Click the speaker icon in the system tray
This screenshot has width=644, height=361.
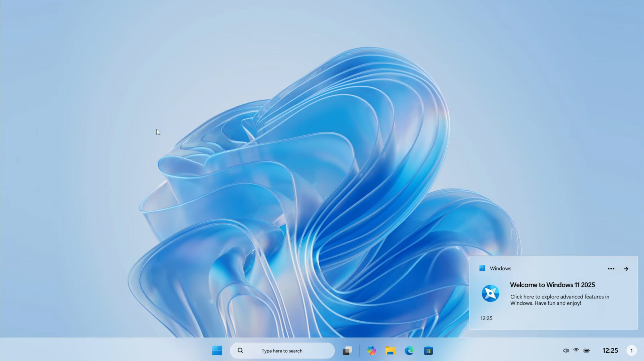[x=566, y=350]
